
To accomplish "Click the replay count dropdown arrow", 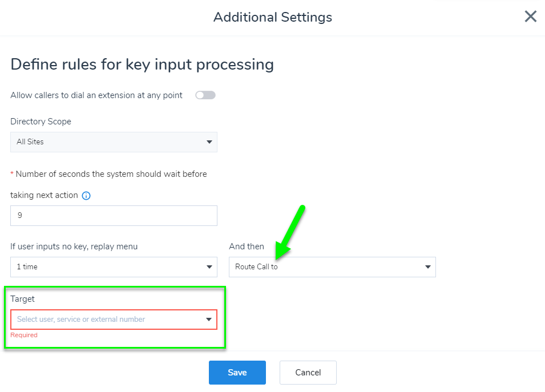I will point(209,267).
